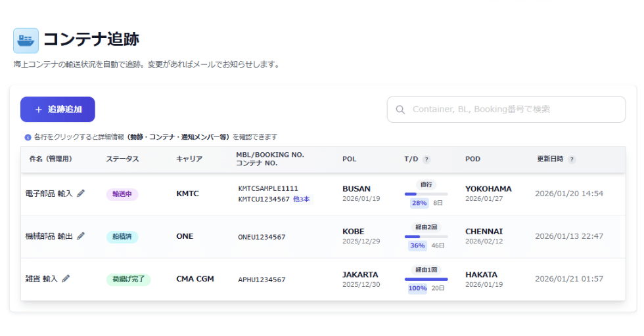Click update time 2026/01/21 01:57
The image size is (644, 336).
coord(569,279)
